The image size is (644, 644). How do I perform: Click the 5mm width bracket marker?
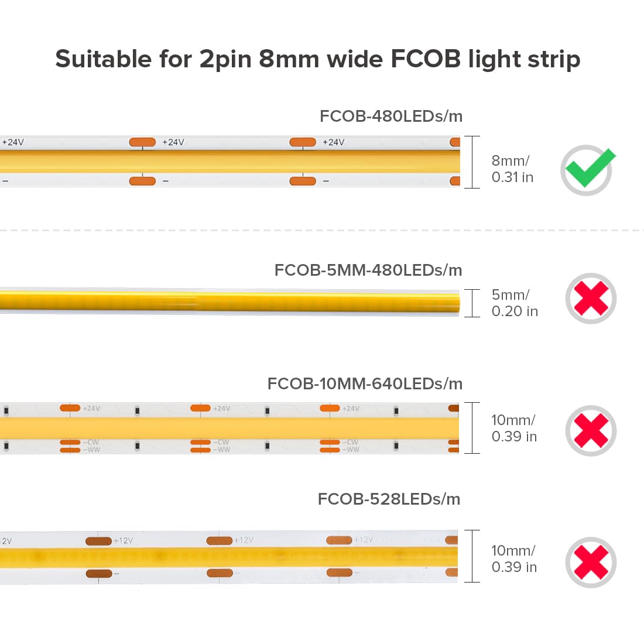tap(472, 303)
